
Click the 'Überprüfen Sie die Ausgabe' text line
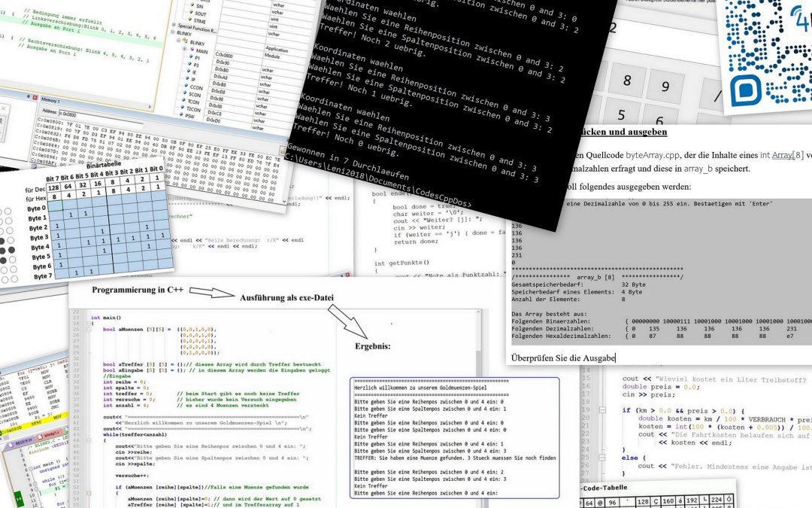click(563, 357)
